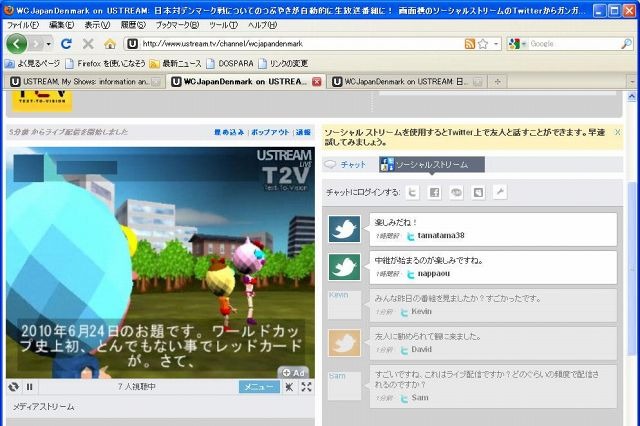
Task: Open a new tab with plus button
Action: (x=497, y=82)
